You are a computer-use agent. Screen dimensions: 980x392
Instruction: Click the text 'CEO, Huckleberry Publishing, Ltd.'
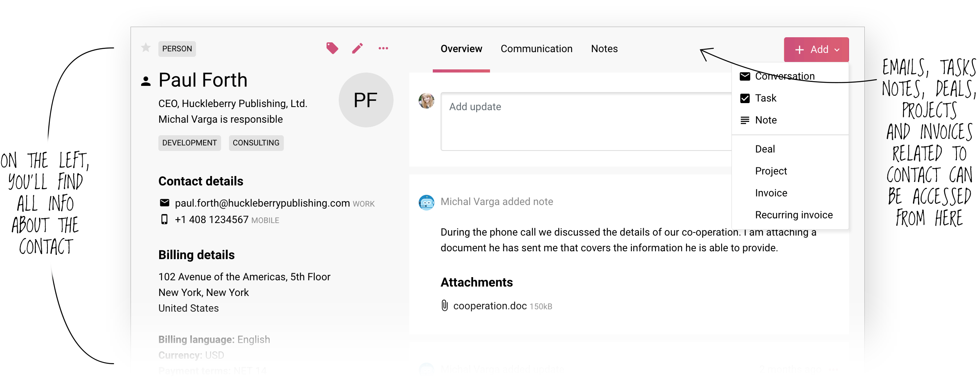pyautogui.click(x=233, y=103)
